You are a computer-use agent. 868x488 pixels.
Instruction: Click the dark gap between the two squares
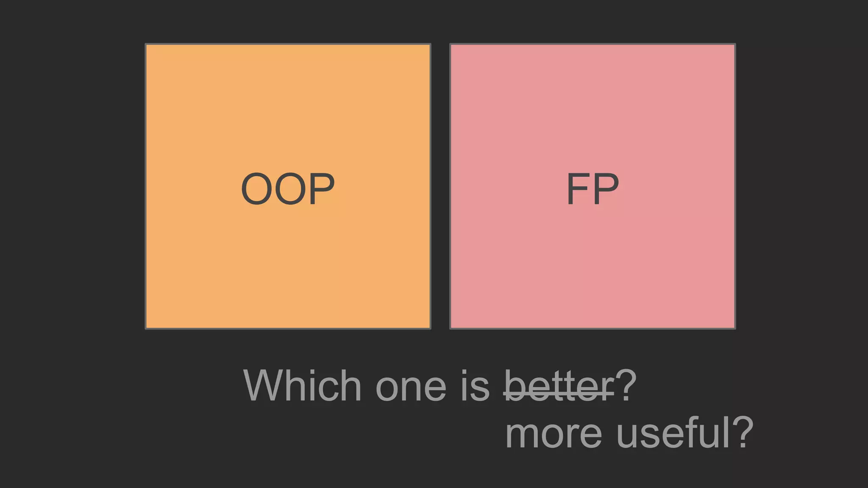440,186
